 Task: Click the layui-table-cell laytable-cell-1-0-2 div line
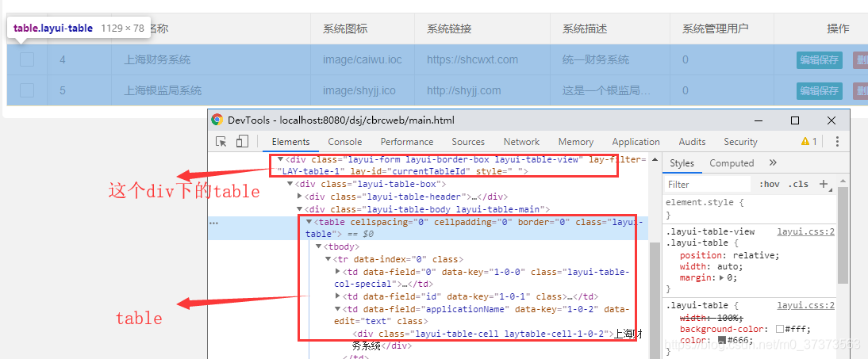(x=497, y=334)
